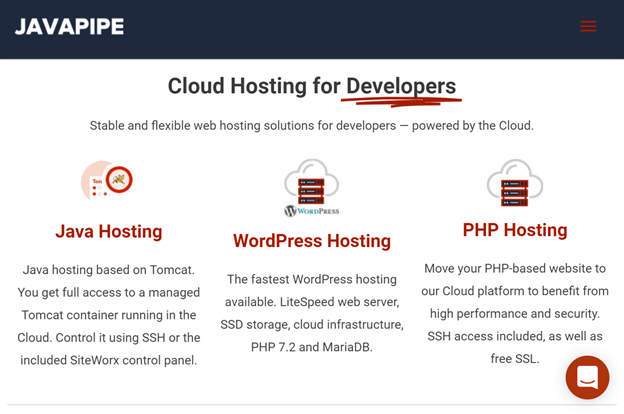
Task: Click the WordPress cloud server icon
Action: (312, 188)
